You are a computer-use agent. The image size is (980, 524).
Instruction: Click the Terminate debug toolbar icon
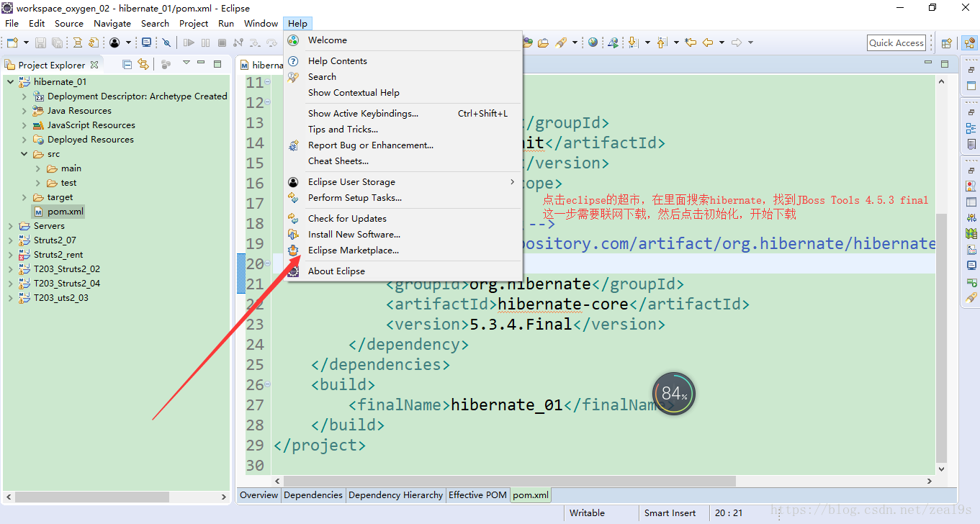tap(222, 43)
